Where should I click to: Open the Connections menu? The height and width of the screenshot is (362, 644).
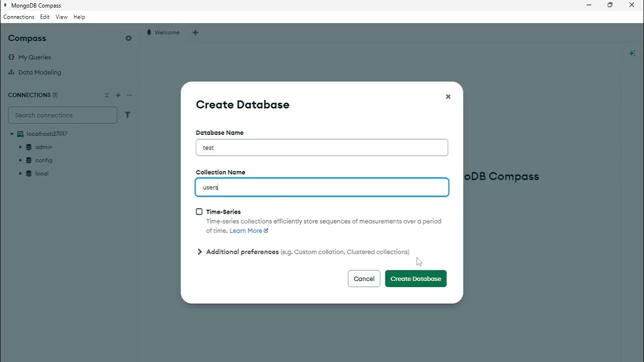pyautogui.click(x=19, y=17)
